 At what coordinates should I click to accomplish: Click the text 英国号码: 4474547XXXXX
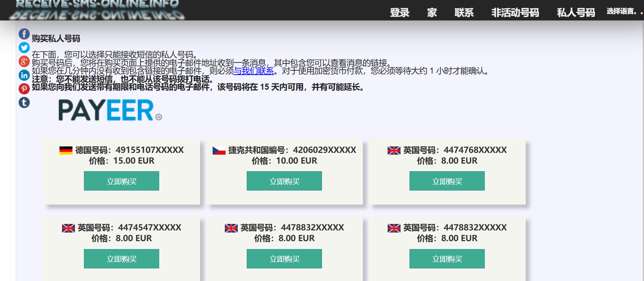[x=129, y=228]
